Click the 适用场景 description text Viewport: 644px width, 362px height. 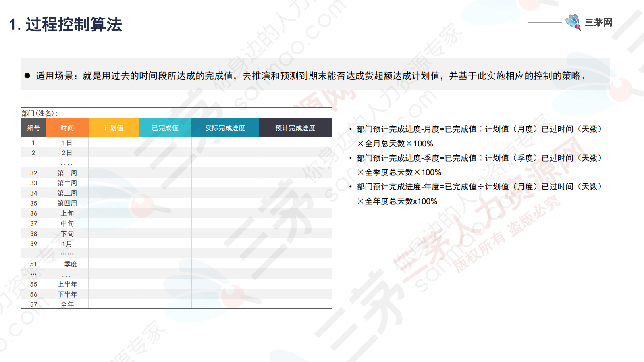(x=310, y=76)
